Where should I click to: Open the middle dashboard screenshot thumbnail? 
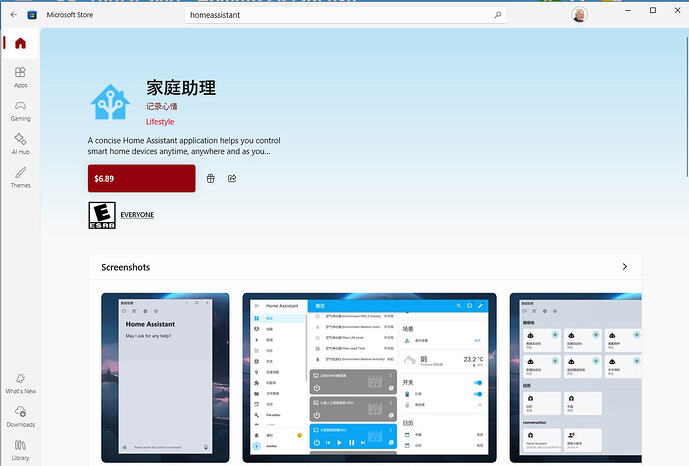coord(370,378)
